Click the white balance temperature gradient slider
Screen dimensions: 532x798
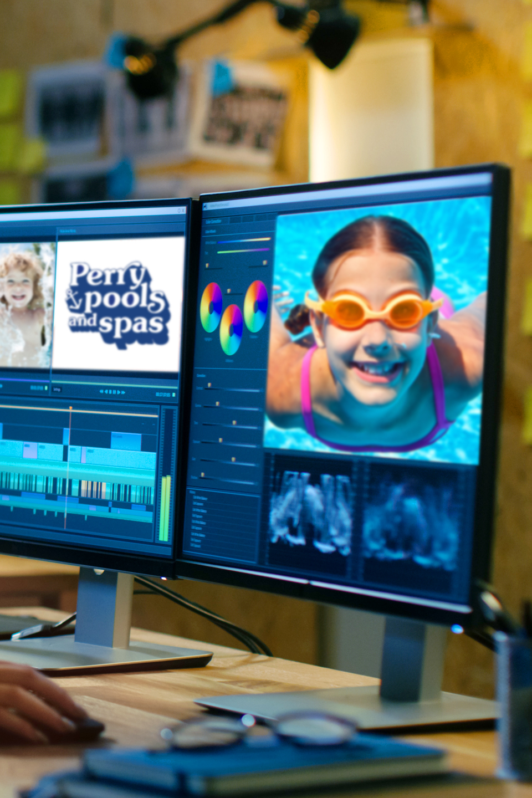point(243,241)
